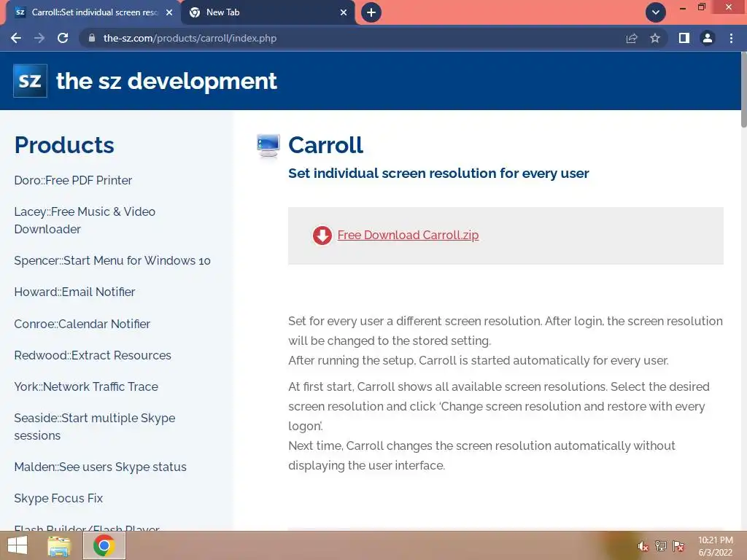The image size is (747, 560).
Task: Switch to the New Tab tab
Action: pyautogui.click(x=268, y=12)
